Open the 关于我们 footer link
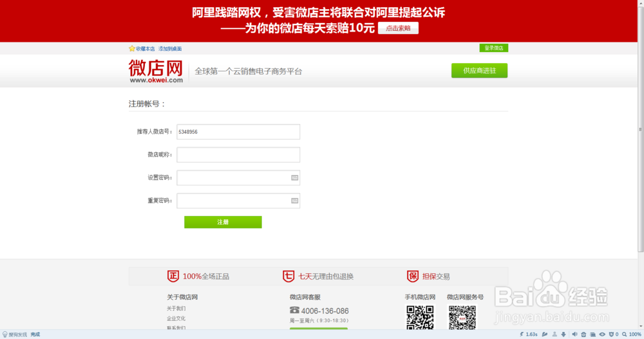The height and width of the screenshot is (339, 644). click(176, 309)
